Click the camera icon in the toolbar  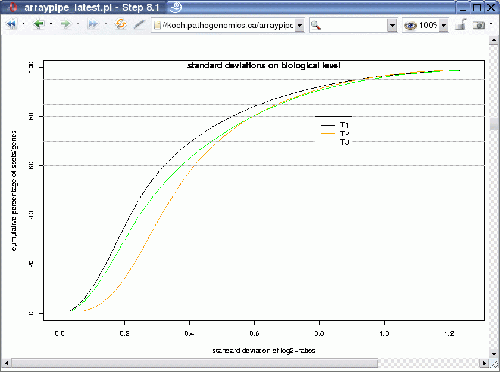pos(479,25)
